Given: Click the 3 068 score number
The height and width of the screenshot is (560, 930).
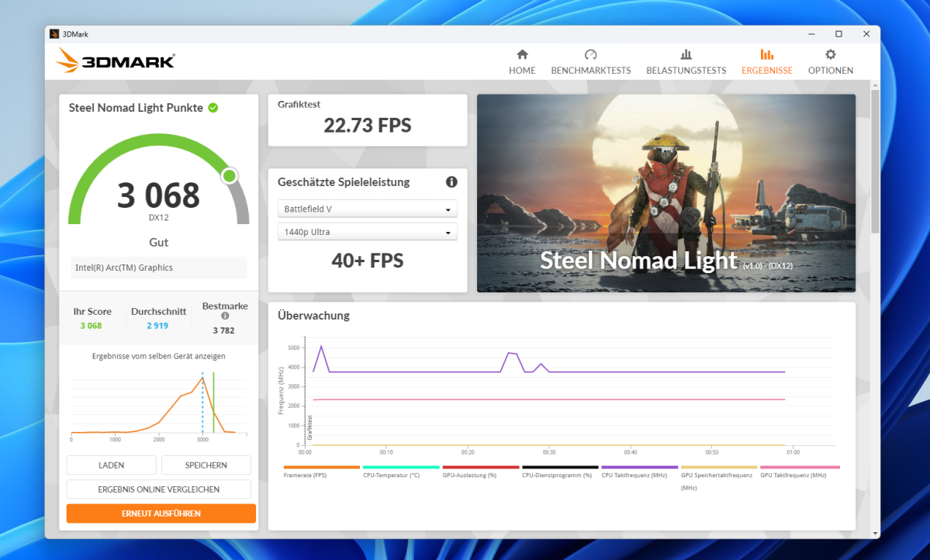Looking at the screenshot, I should [158, 195].
